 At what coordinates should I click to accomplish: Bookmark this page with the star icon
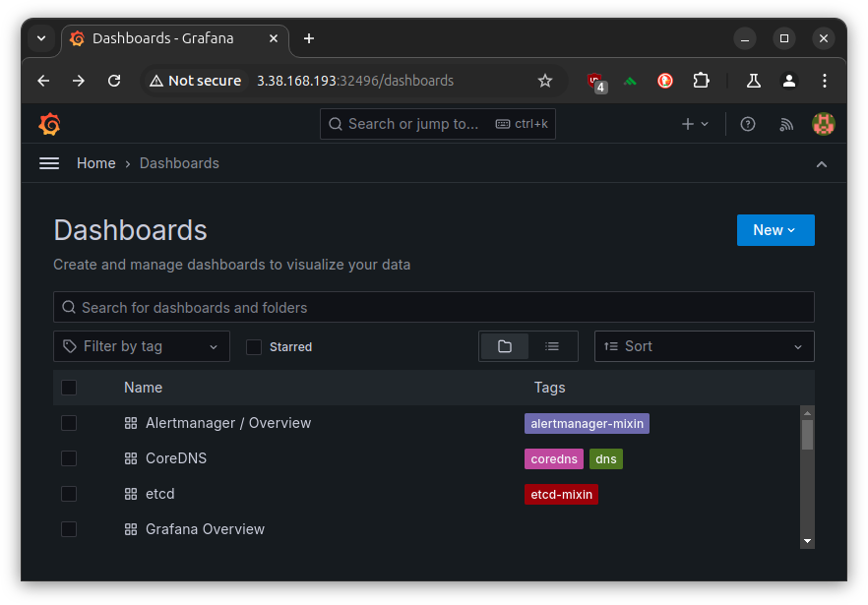545,81
